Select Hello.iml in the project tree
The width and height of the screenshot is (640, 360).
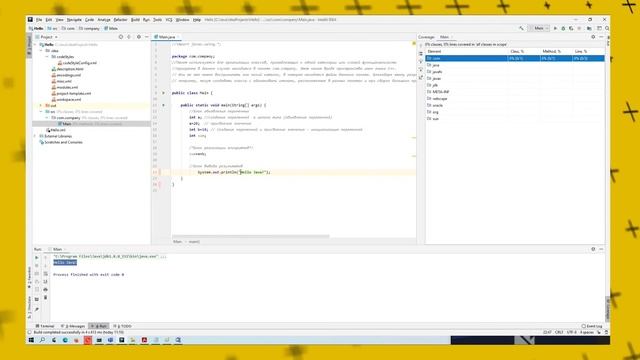pos(56,130)
